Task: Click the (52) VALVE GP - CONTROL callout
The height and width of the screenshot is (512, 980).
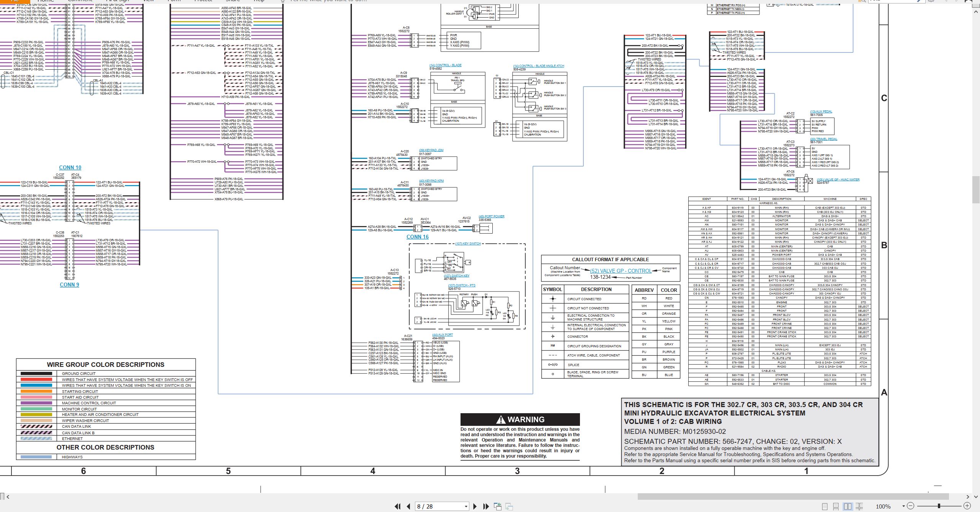Action: point(621,271)
